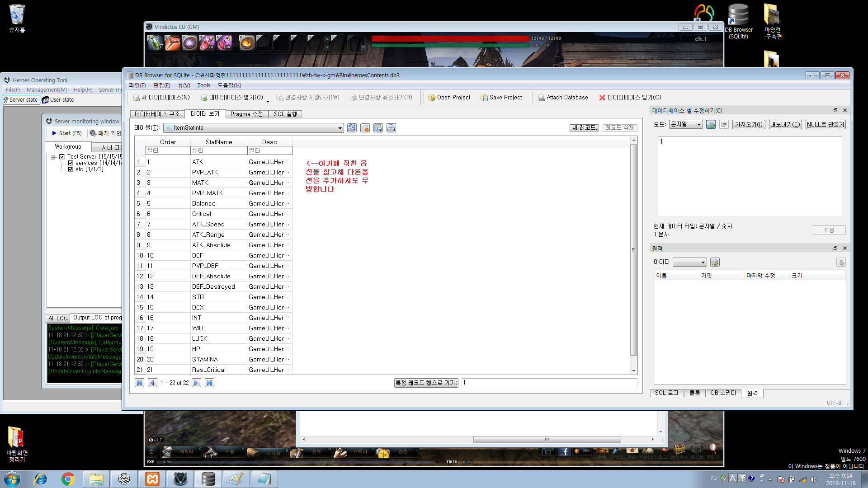Open New Record button dropdown

[584, 128]
